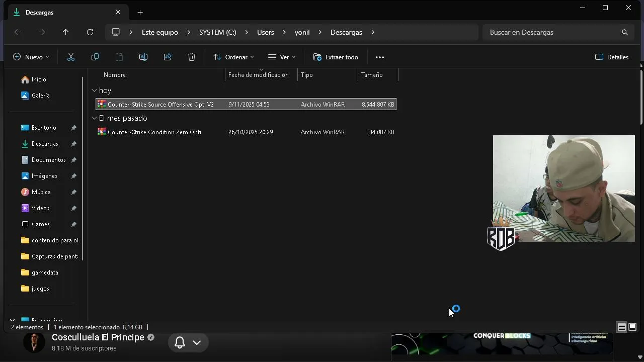Click the Rename icon in toolbar
Image resolution: width=644 pixels, height=362 pixels.
pos(143,57)
